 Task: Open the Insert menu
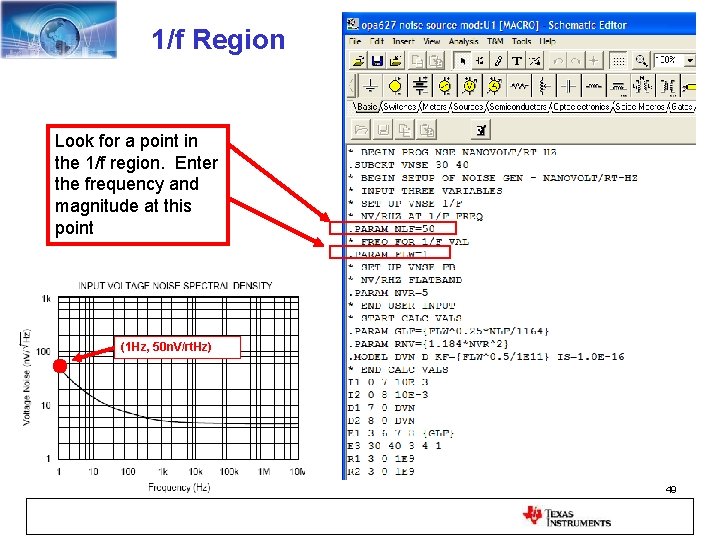pyautogui.click(x=403, y=41)
